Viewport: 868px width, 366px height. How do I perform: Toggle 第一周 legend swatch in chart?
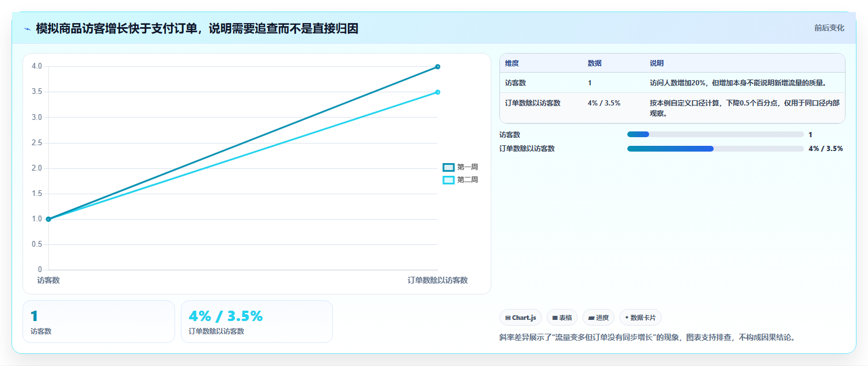pyautogui.click(x=449, y=167)
